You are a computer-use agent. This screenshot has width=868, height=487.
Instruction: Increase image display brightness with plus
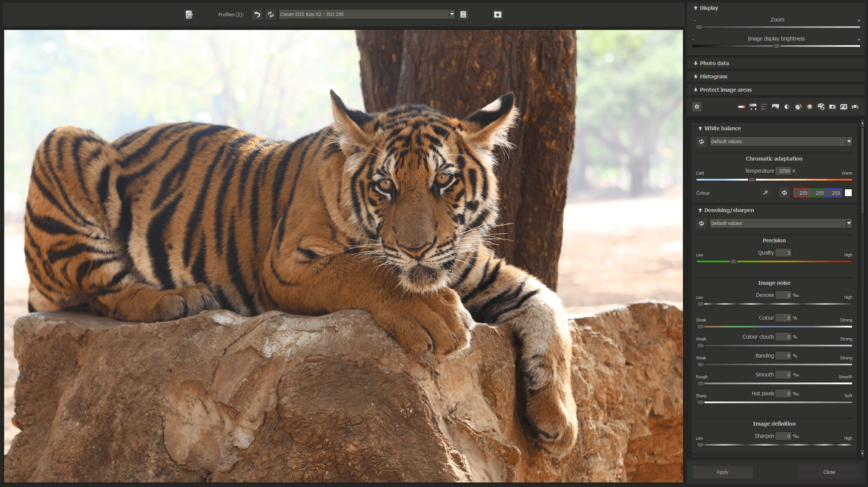click(x=859, y=39)
